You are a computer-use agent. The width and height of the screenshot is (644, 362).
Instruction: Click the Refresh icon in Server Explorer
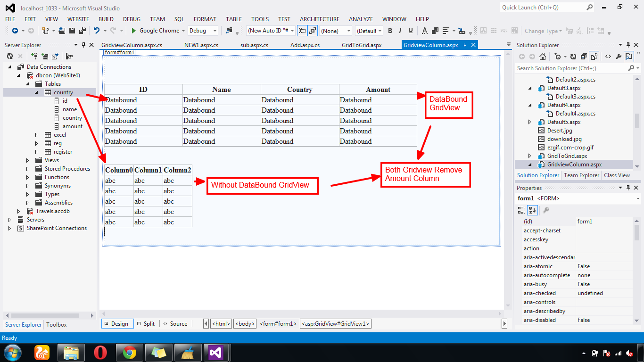(x=9, y=56)
